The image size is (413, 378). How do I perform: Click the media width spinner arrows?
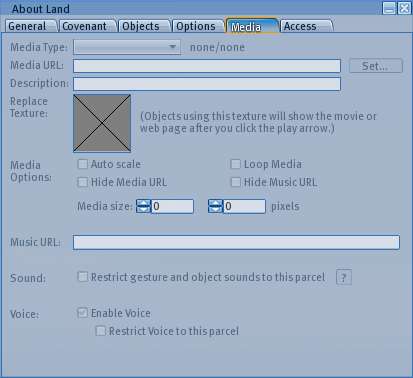[x=143, y=206]
